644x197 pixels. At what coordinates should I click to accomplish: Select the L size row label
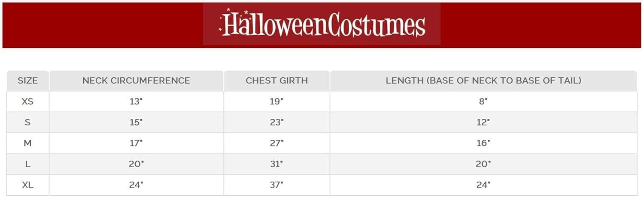(27, 164)
